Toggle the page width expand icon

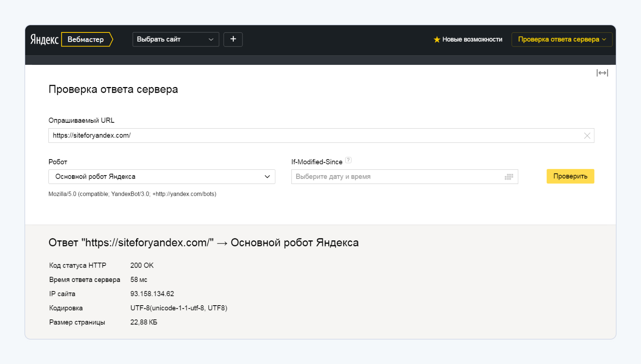[602, 73]
